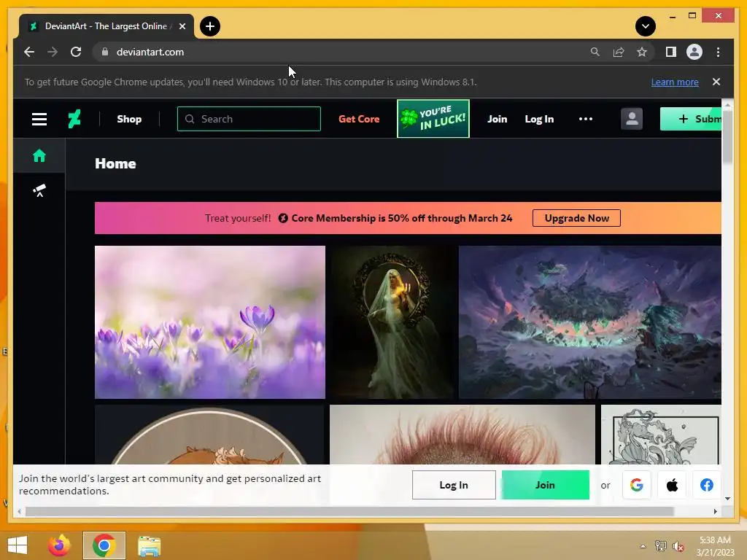This screenshot has width=747, height=560.
Task: Click the muted volume tray icon
Action: coord(678,546)
